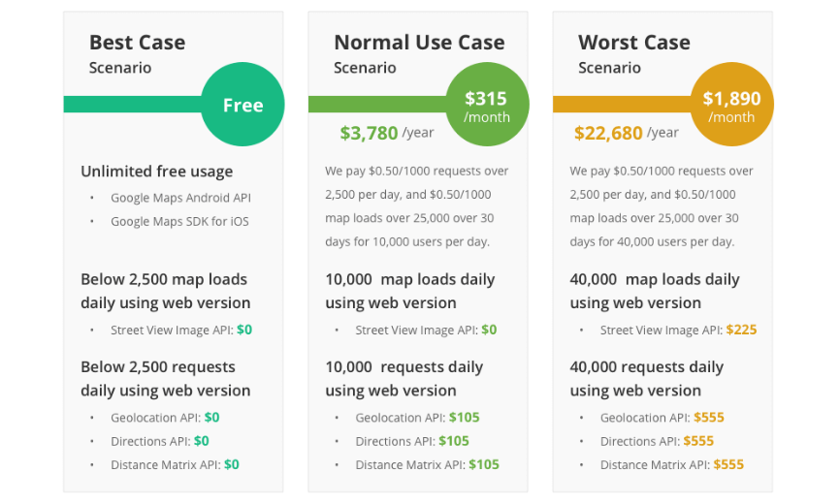The height and width of the screenshot is (504, 840).
Task: Click the Google Maps SDK for iOS item
Action: 179,221
